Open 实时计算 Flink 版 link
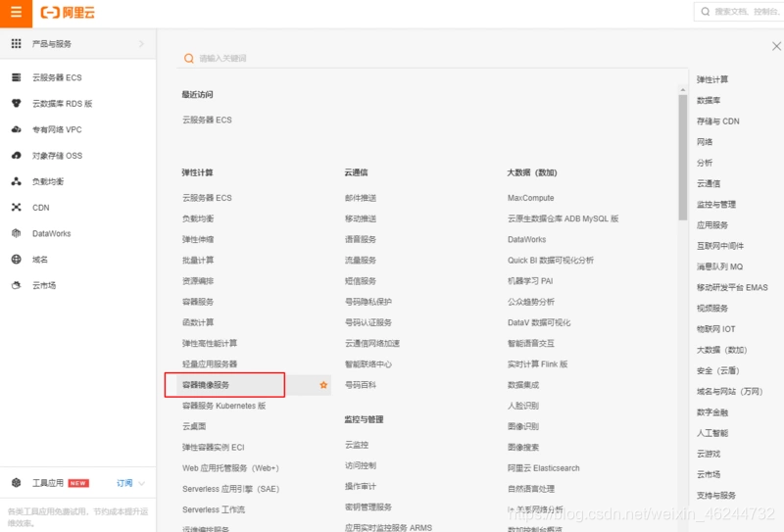 [537, 364]
